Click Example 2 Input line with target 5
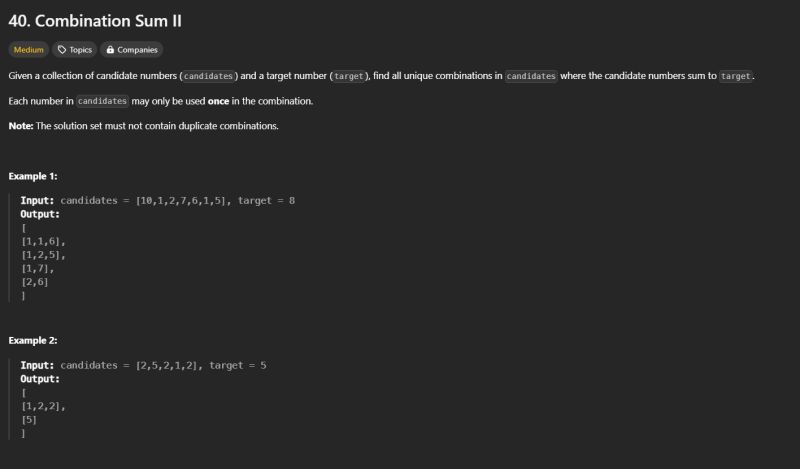This screenshot has height=469, width=800. pos(143,365)
